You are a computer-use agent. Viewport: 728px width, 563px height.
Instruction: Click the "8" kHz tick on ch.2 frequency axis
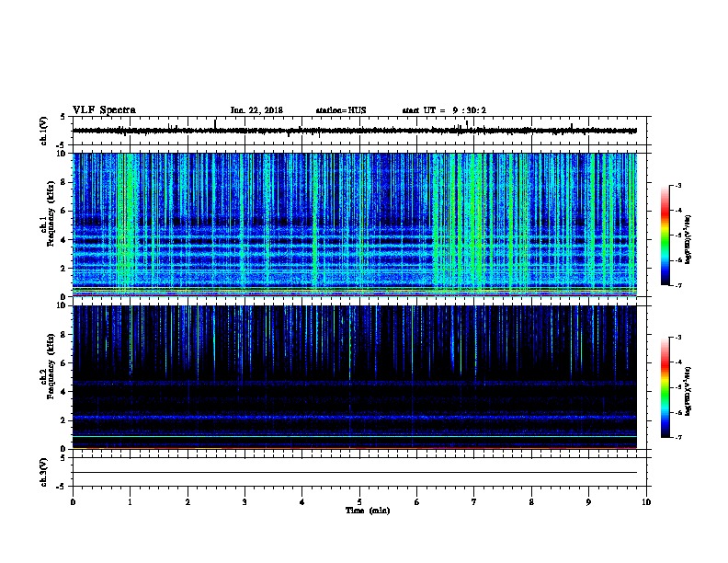[x=64, y=335]
